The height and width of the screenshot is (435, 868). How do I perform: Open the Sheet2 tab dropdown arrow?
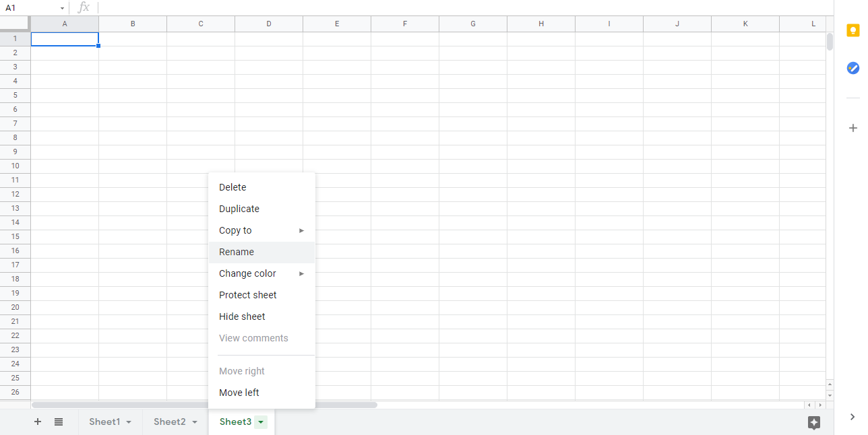tap(195, 422)
